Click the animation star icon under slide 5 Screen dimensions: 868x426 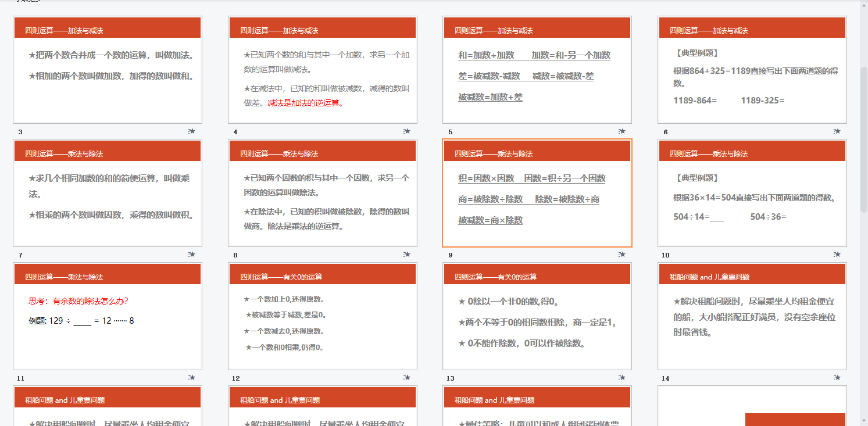point(621,131)
